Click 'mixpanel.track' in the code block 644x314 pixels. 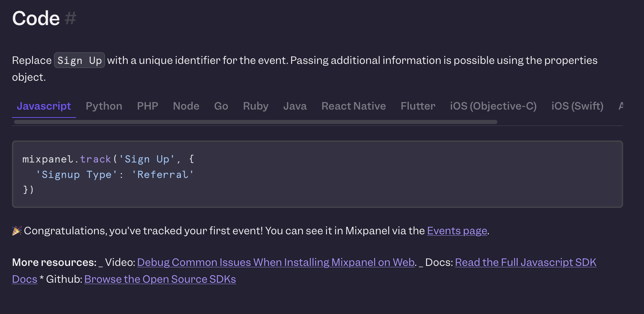67,159
